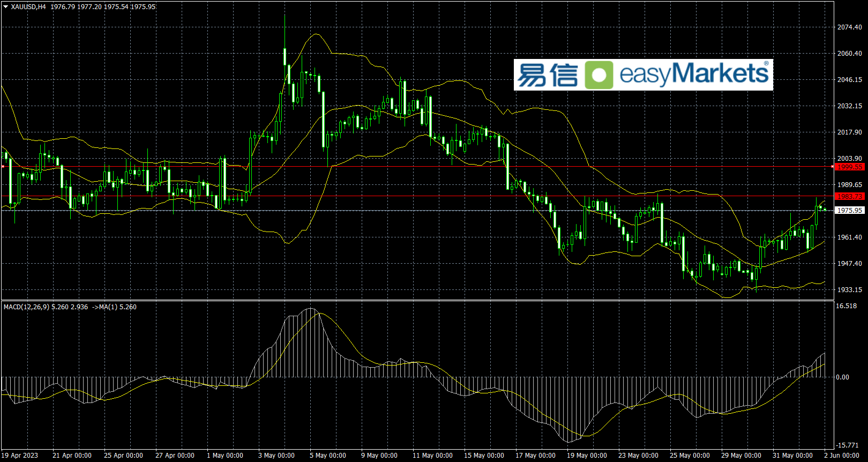Select the red 1999.55 price label
Viewport: 868px width, 462px height.
850,167
